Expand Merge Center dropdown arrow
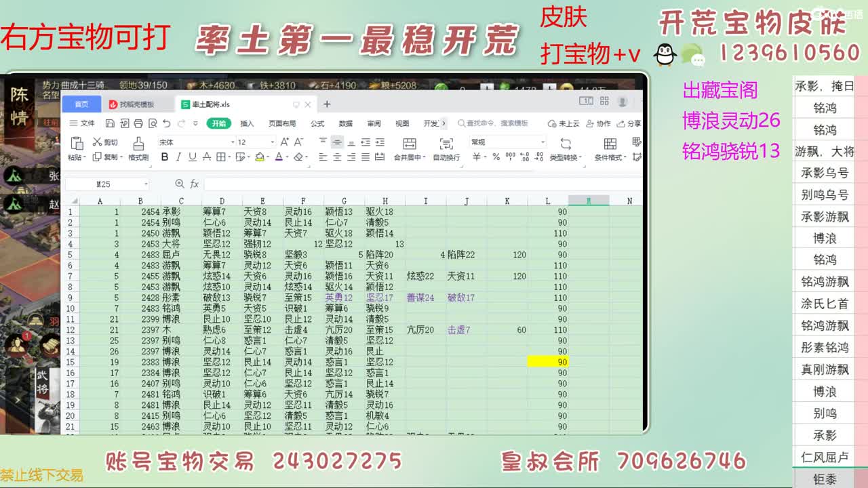Image resolution: width=868 pixels, height=488 pixels. 423,157
